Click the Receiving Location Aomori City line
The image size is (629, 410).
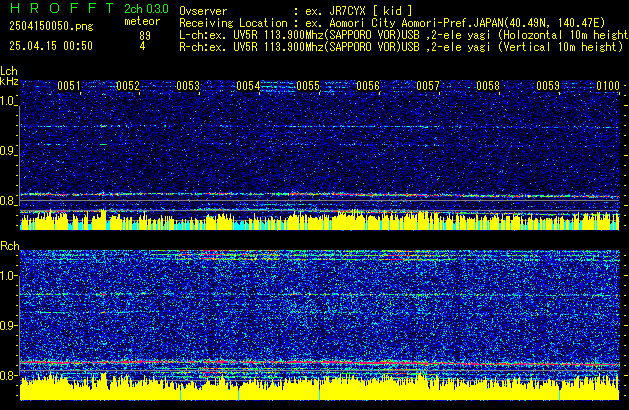tap(392, 23)
